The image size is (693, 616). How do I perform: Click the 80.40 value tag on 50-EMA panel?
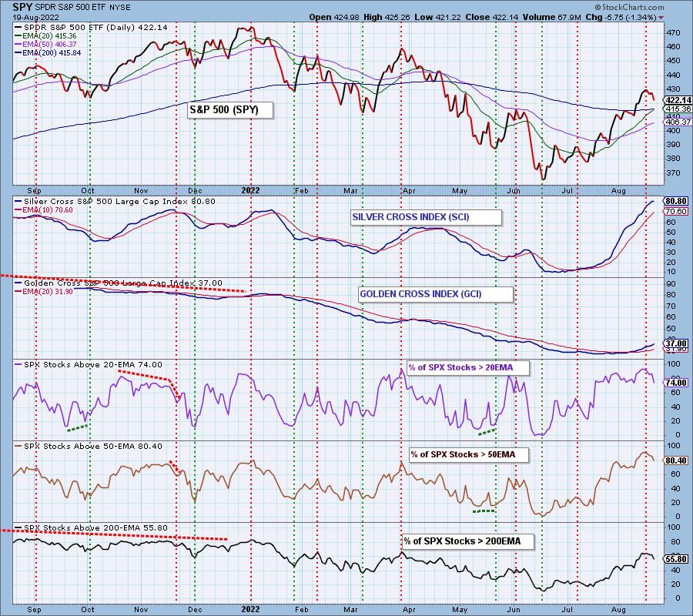pyautogui.click(x=676, y=460)
